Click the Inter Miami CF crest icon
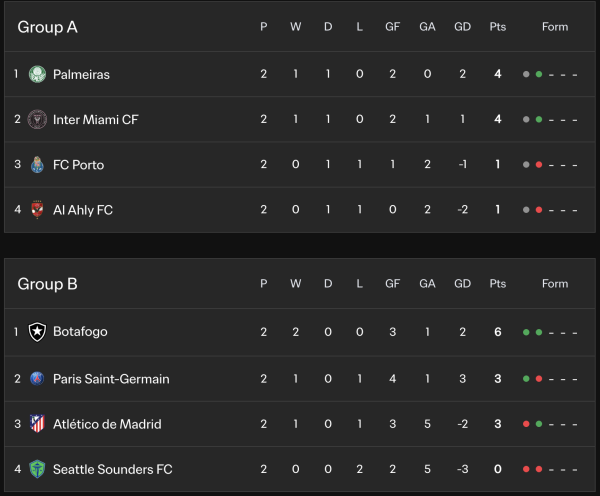Viewport: 600px width, 496px height. tap(37, 120)
